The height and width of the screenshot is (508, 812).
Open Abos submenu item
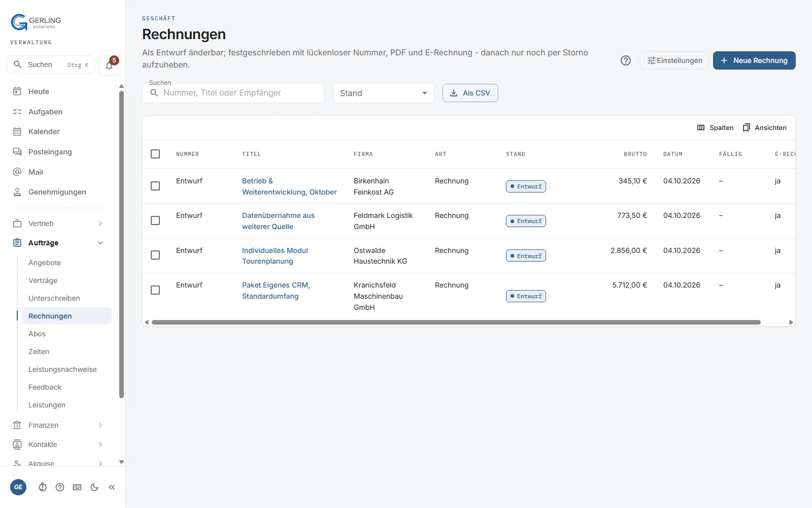[x=67, y=334]
